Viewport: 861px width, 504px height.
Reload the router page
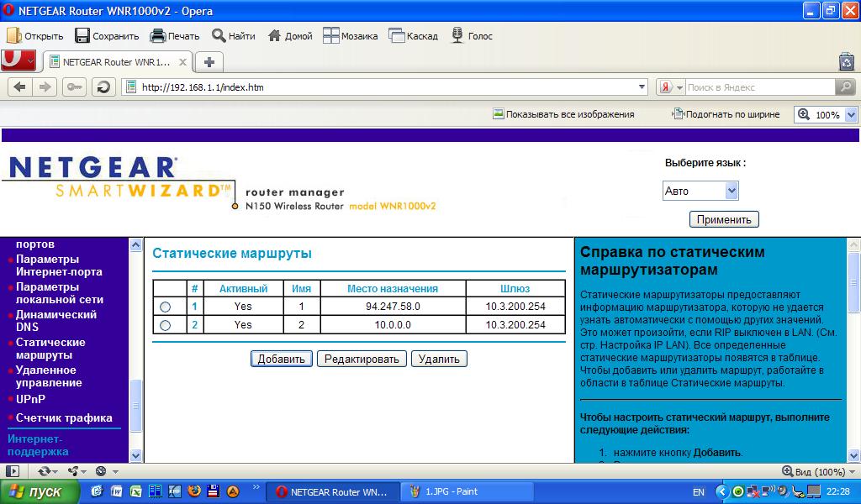click(103, 87)
